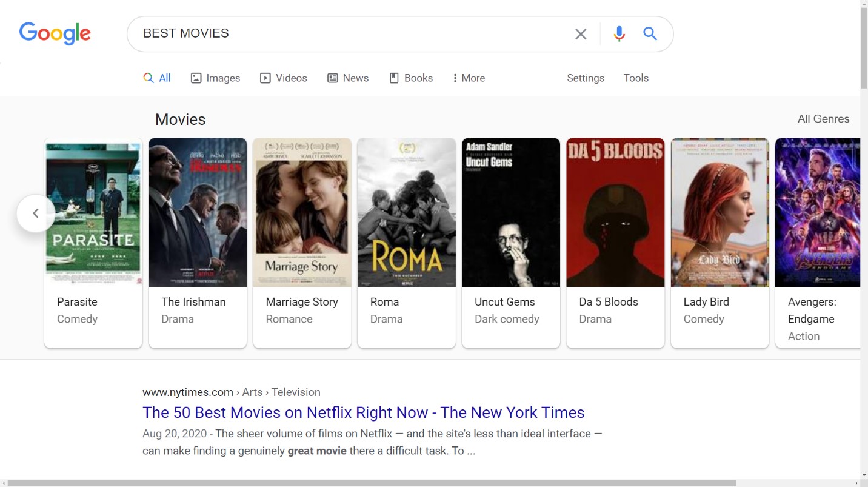This screenshot has height=487, width=868.
Task: Click the Lady Bird title text
Action: (x=706, y=302)
